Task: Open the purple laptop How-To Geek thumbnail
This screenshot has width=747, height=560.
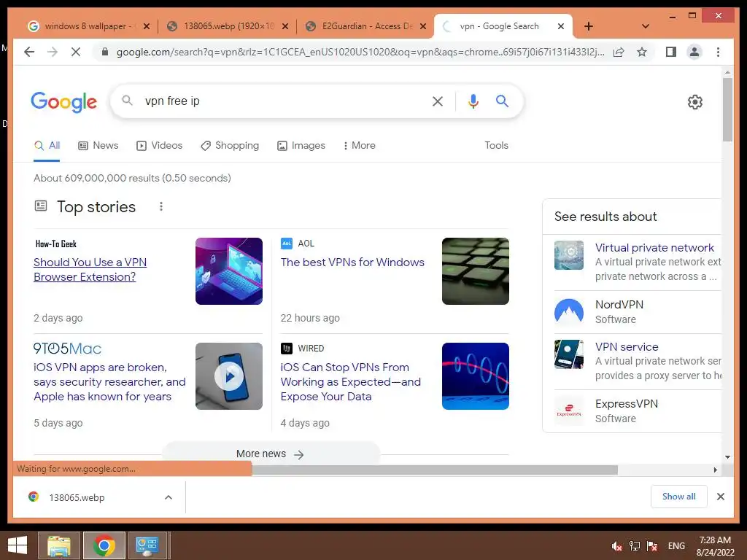Action: tap(228, 271)
